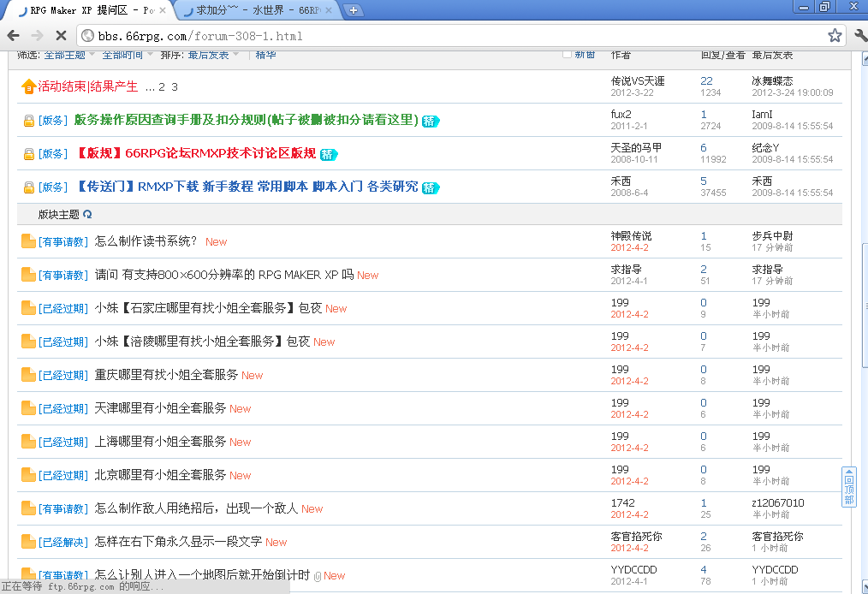This screenshot has width=868, height=594.
Task: Click reply count 22 for 活动结束 thread
Action: click(x=706, y=80)
